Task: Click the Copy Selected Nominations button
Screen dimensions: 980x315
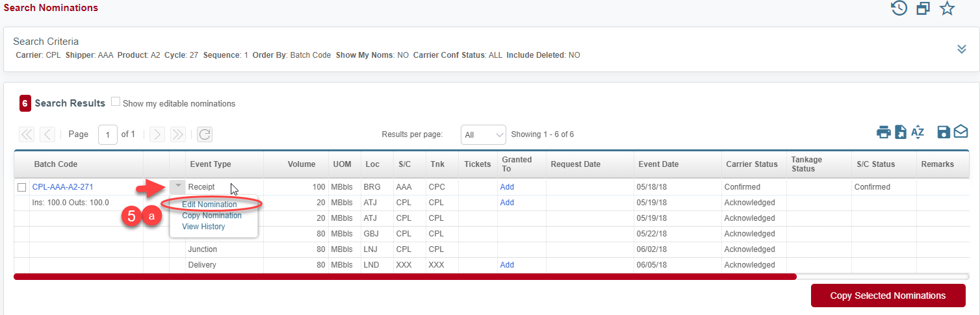Action: click(888, 296)
